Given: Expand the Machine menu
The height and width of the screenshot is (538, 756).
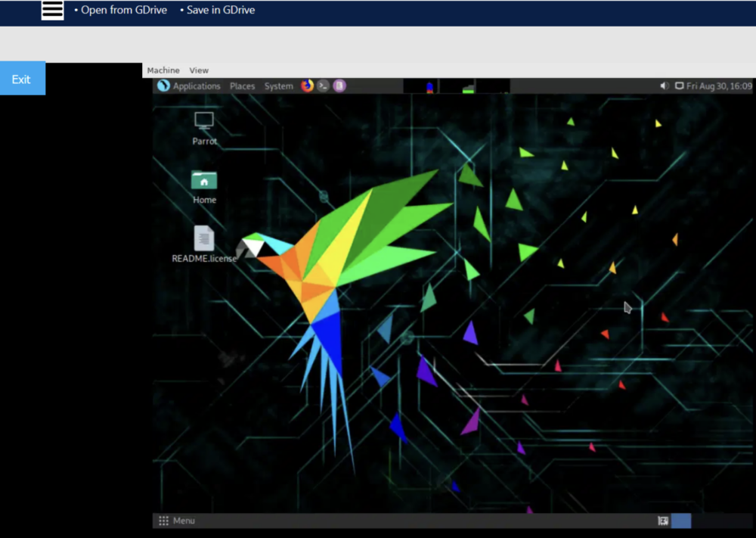Looking at the screenshot, I should click(163, 70).
